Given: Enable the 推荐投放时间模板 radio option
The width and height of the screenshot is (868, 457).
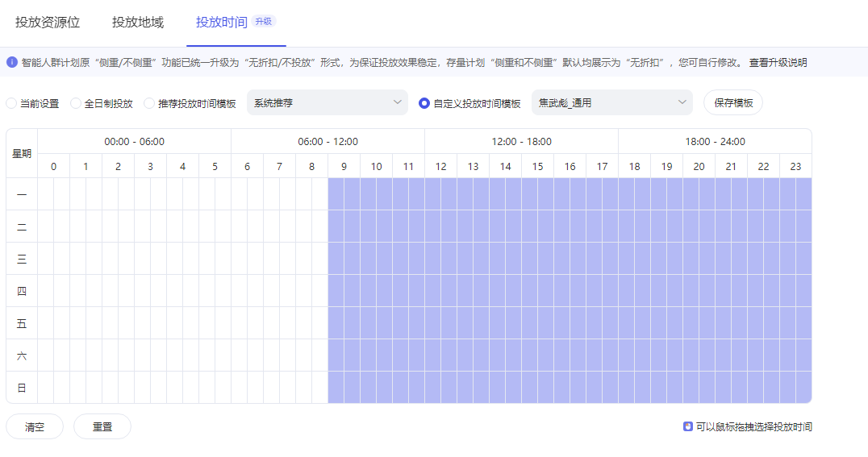Looking at the screenshot, I should pos(149,103).
